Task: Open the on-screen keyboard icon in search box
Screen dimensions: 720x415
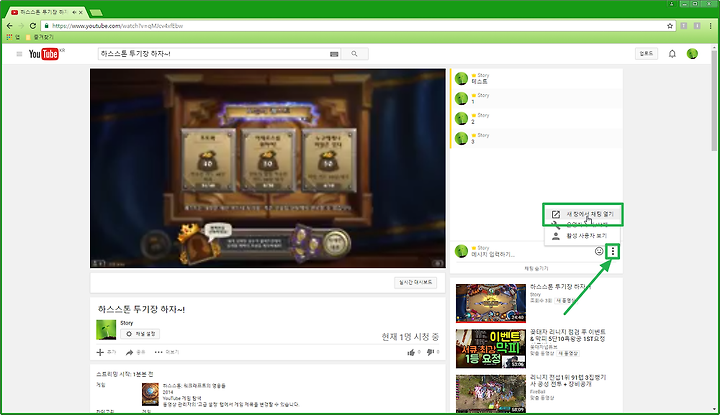Action: (x=334, y=54)
